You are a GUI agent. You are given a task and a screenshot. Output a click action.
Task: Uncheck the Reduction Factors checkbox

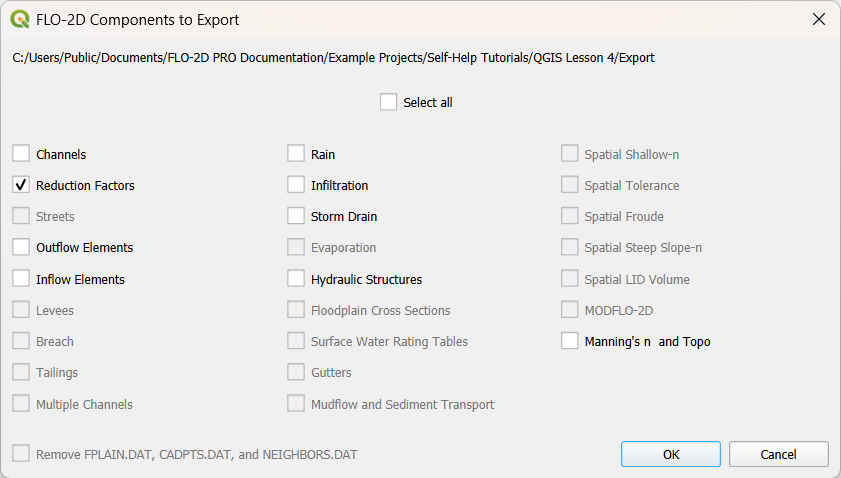(x=21, y=185)
